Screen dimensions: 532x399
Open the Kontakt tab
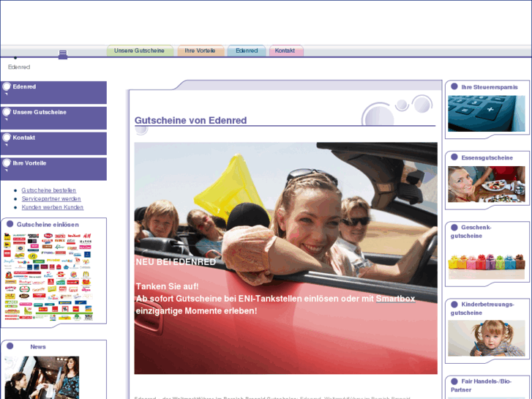[x=285, y=51]
